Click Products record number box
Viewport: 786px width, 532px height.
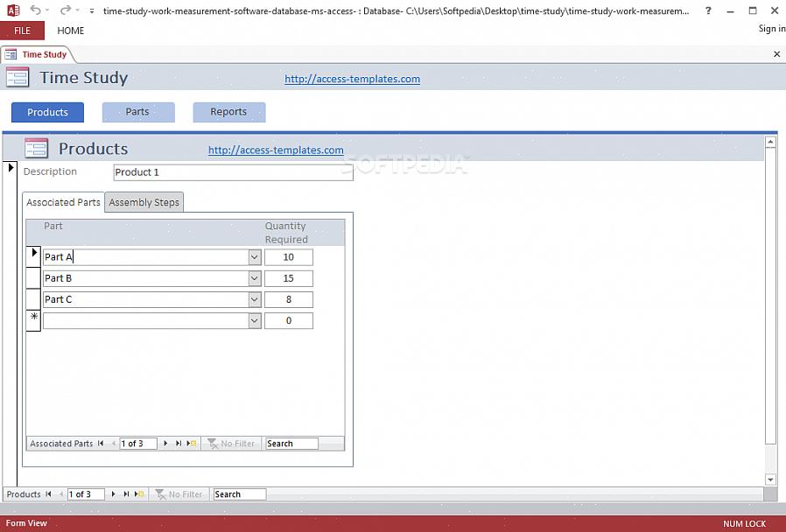coord(86,493)
